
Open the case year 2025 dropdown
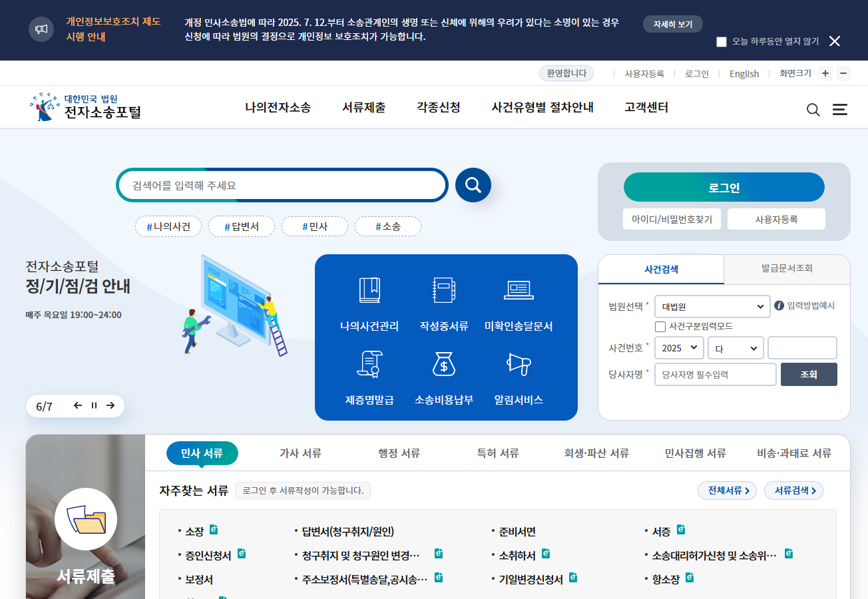(x=679, y=347)
